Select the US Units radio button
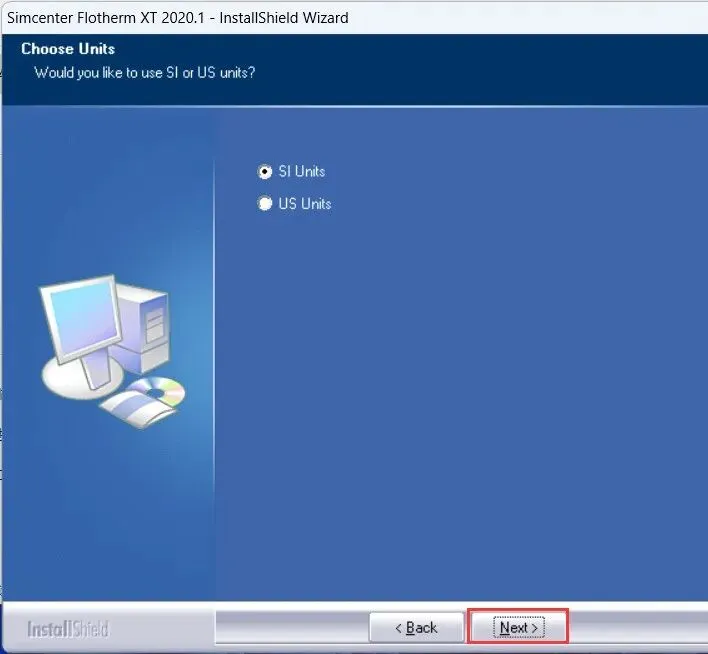708x654 pixels. (265, 203)
